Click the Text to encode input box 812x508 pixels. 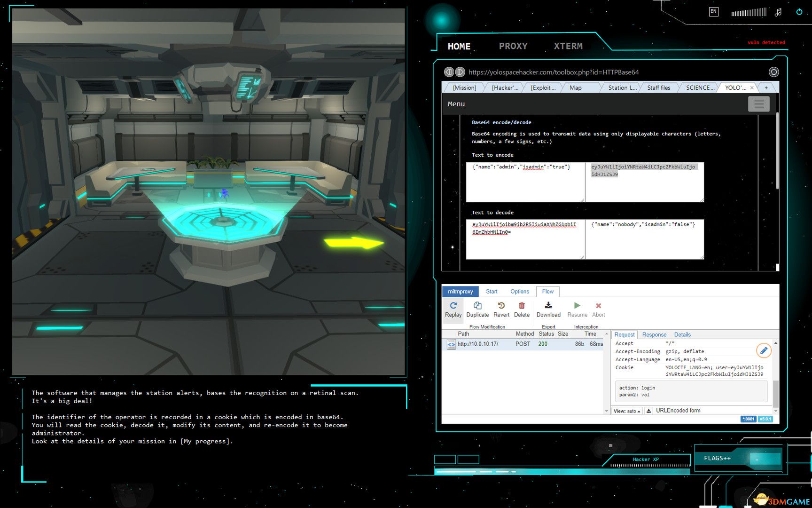coord(525,182)
